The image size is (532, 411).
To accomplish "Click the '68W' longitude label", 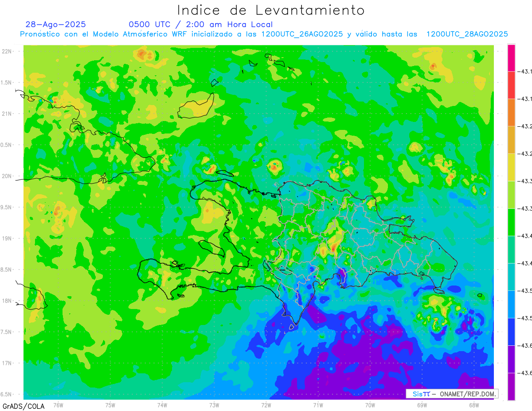I will point(474,405).
